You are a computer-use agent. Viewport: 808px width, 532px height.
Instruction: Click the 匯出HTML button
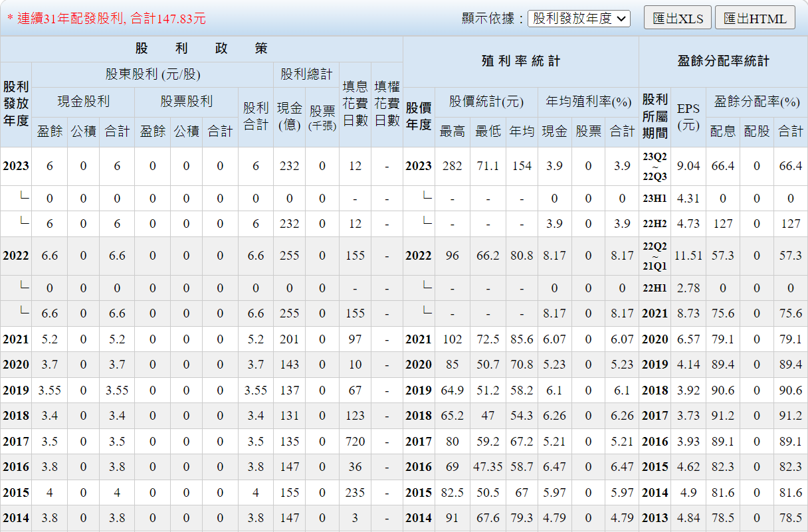(755, 19)
